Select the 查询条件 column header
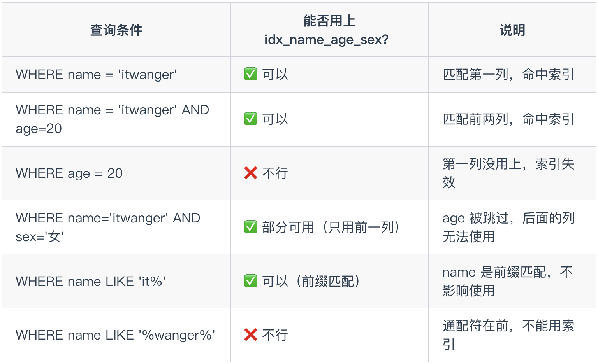This screenshot has width=598, height=364. 116,30
